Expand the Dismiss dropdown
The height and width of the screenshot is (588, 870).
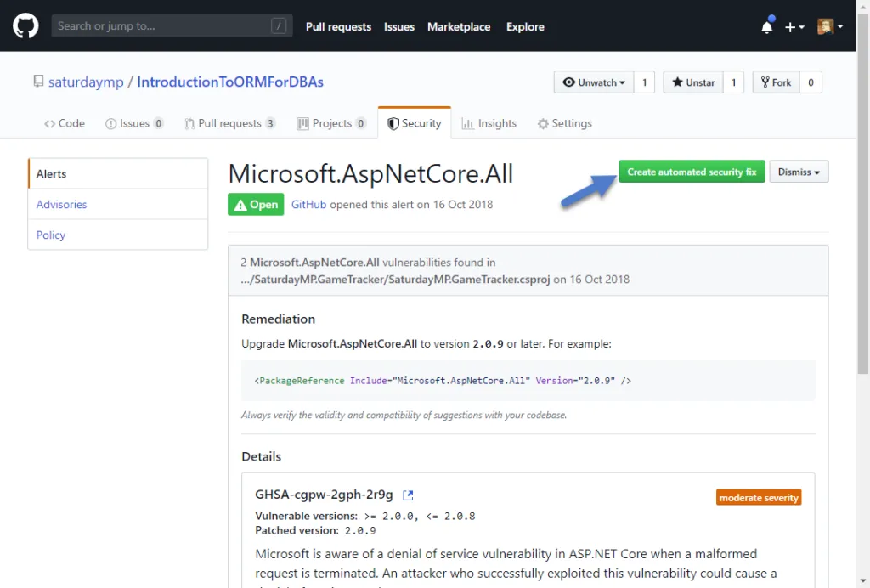coord(799,172)
